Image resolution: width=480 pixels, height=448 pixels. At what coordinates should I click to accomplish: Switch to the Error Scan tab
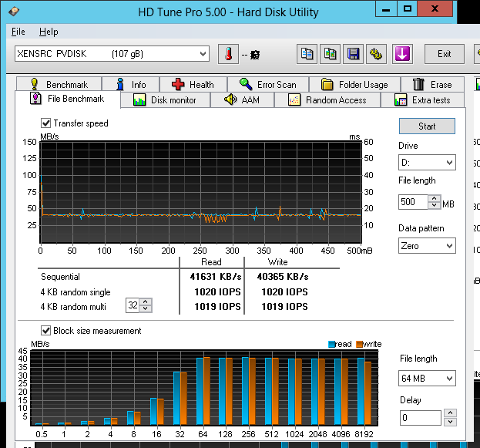268,84
